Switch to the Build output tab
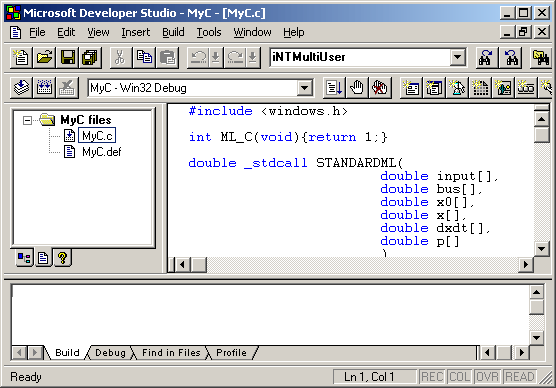556x388 pixels. [67, 353]
